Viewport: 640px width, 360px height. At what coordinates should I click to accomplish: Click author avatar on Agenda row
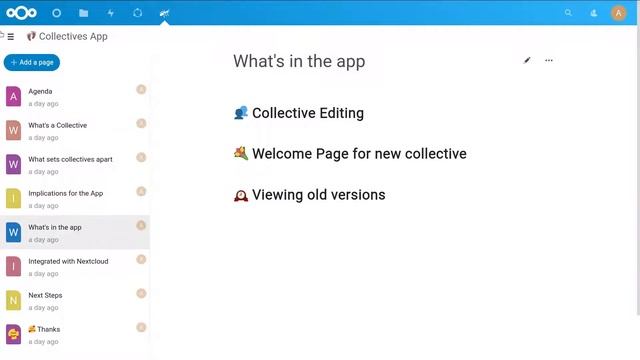141,89
